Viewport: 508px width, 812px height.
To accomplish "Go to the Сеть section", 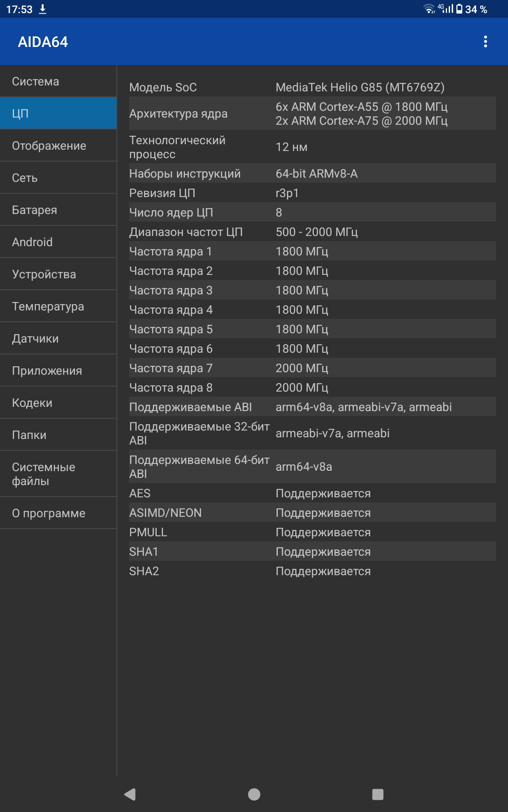I will [x=58, y=178].
